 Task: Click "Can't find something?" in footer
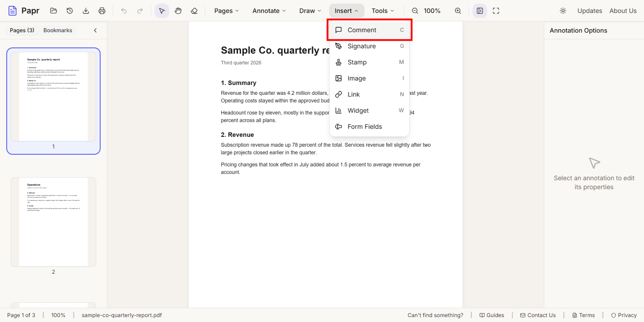[435, 315]
